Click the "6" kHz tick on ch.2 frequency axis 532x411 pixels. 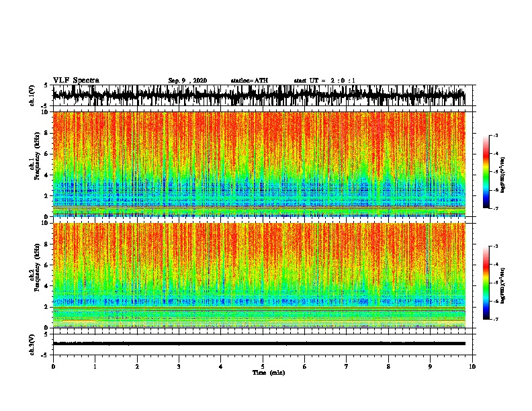47,265
